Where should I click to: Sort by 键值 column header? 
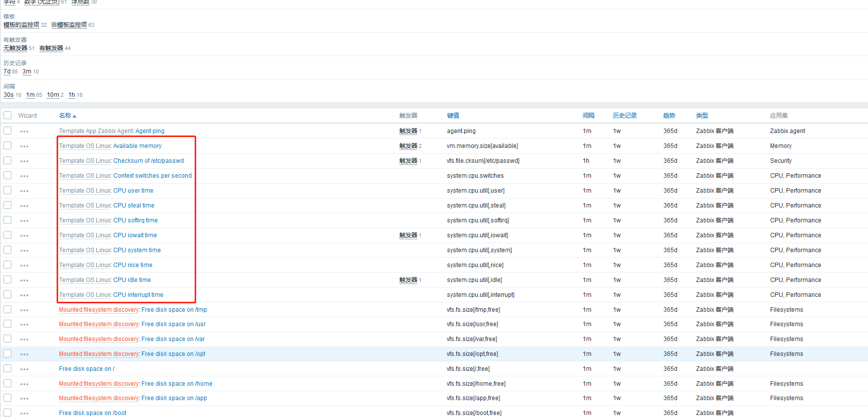453,116
